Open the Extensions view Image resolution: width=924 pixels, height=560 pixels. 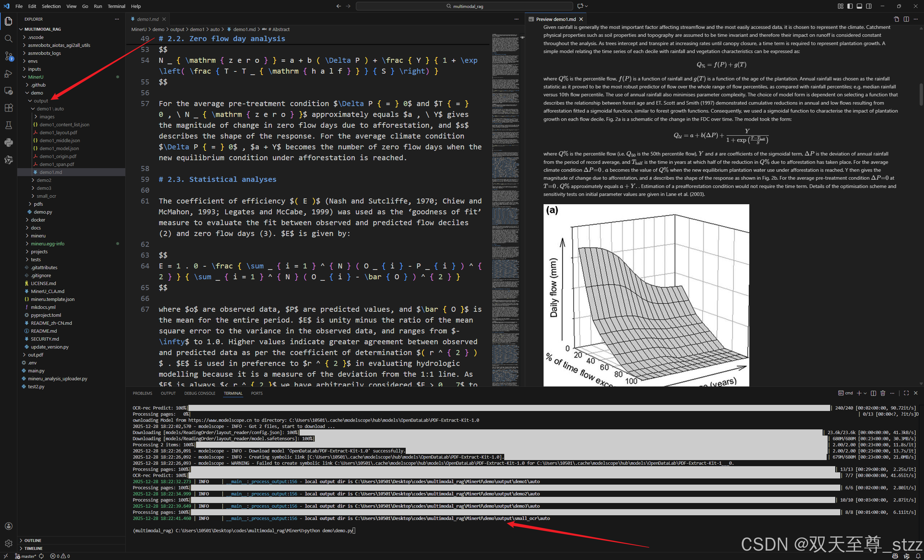click(x=8, y=108)
